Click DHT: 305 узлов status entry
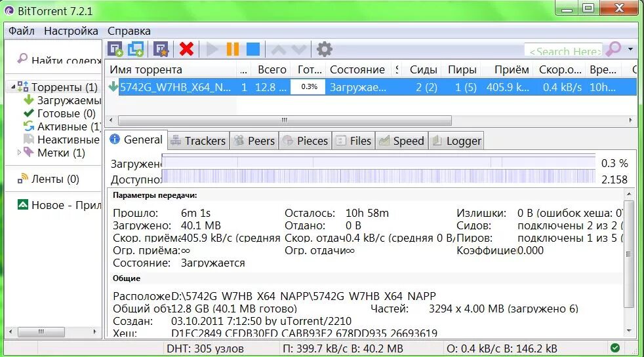This screenshot has height=357, width=644. coord(205,348)
